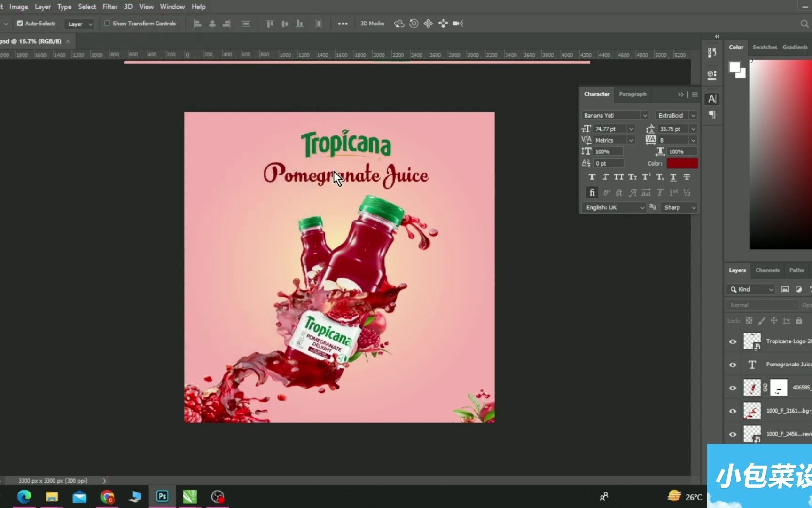The image size is (812, 508).
Task: Open the kerning Metrics dropdown
Action: 631,140
